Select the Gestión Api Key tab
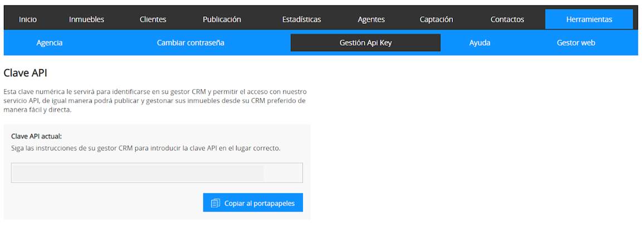Viewport: 644px width, 226px height. click(365, 43)
